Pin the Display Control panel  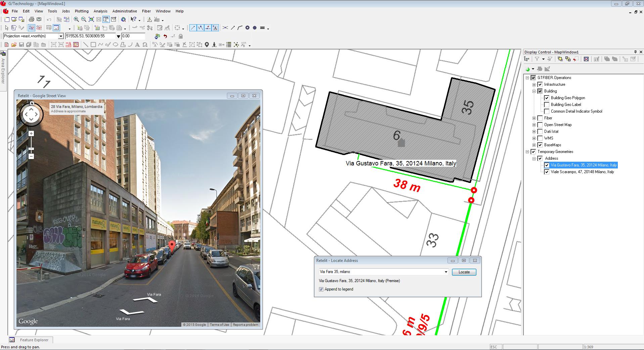pos(635,52)
